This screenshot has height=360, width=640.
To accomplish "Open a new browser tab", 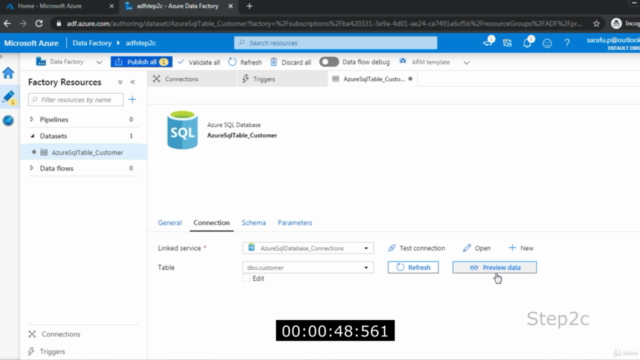I will [x=249, y=6].
